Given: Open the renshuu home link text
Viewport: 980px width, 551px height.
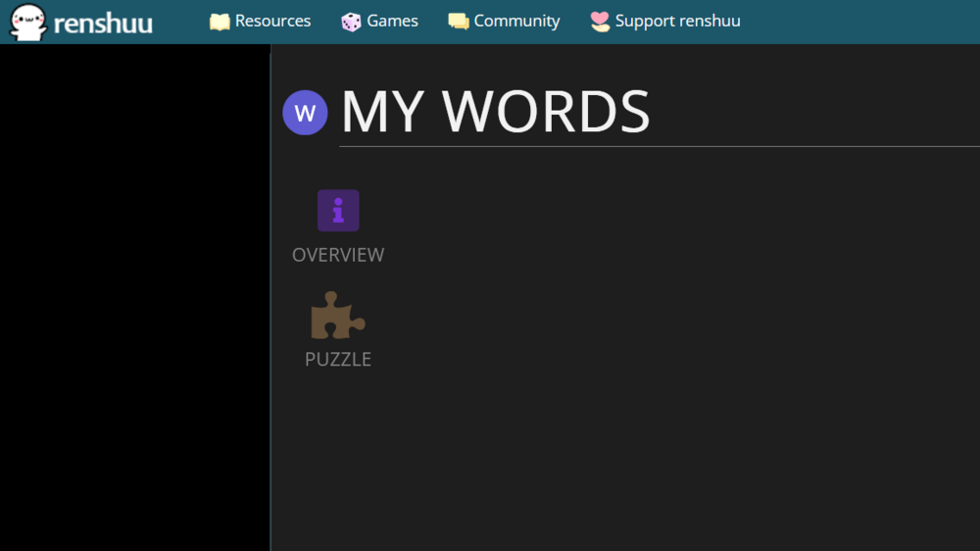Looking at the screenshot, I should tap(103, 24).
